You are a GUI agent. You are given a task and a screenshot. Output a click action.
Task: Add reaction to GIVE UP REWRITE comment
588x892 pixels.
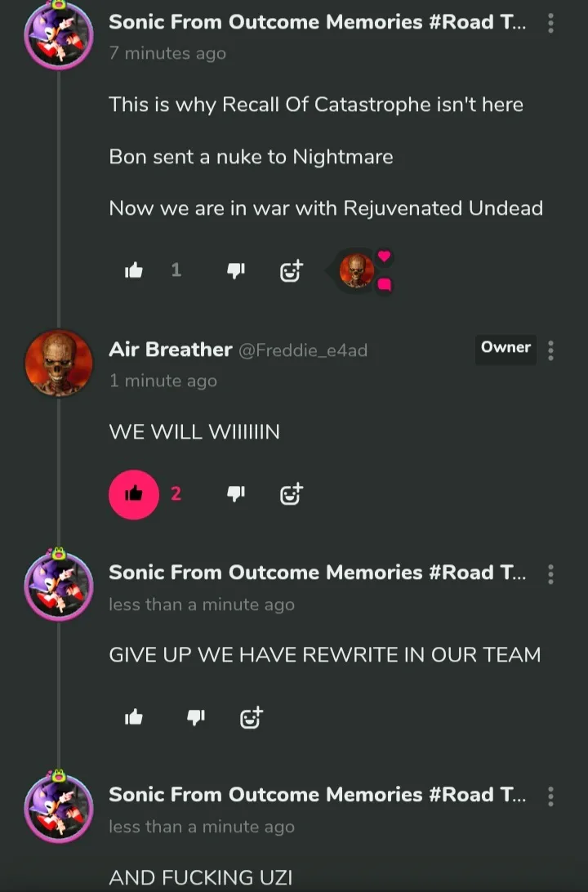pyautogui.click(x=251, y=718)
